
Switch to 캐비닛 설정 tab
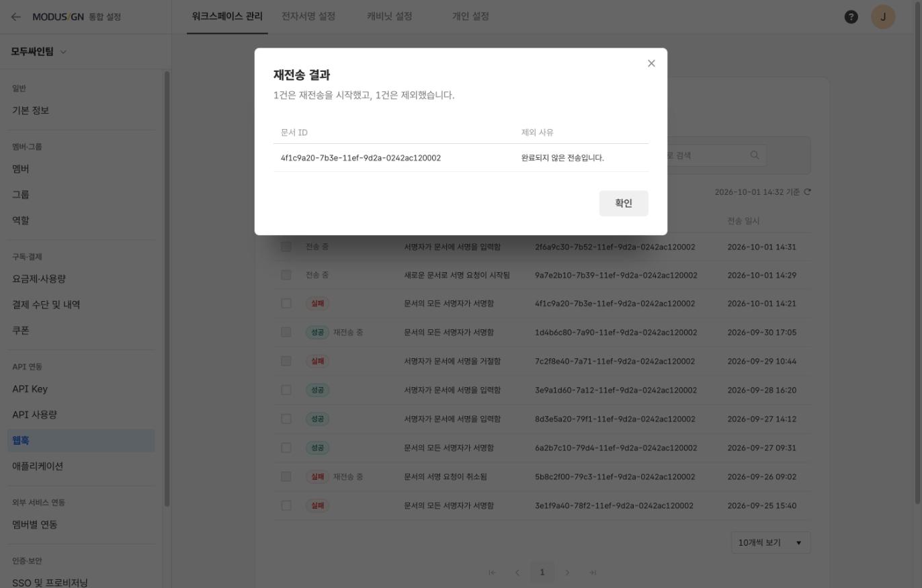click(390, 16)
